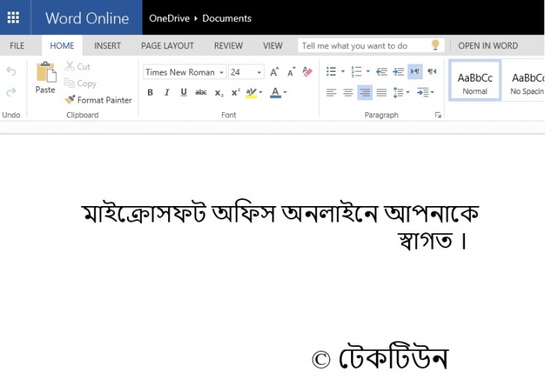545x392 pixels.
Task: Click OPEN IN WORD
Action: point(488,45)
